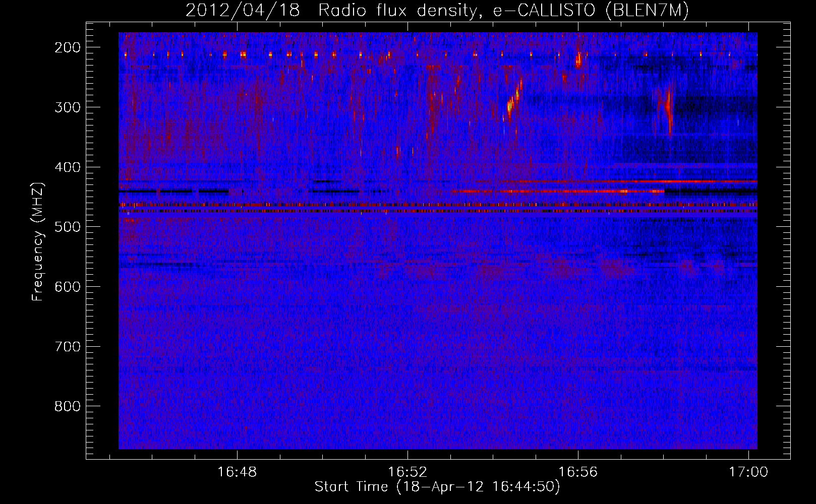Click the 'Start Time (18-Apr-12 16:44:50)' label

[437, 487]
